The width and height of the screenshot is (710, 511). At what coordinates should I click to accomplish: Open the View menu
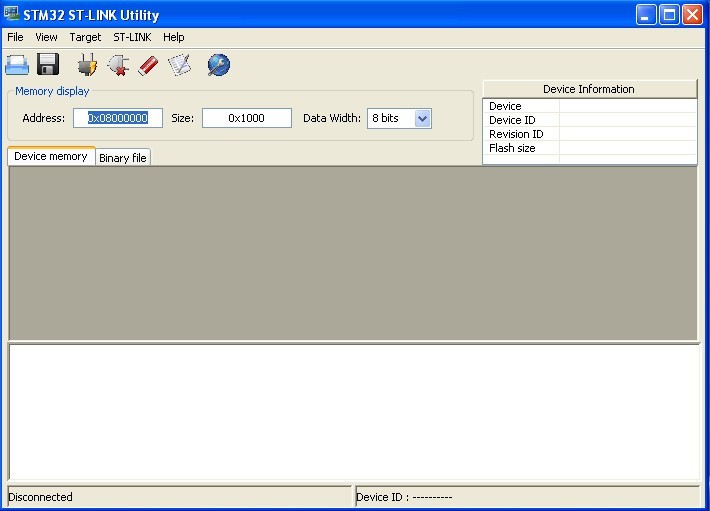[x=46, y=37]
